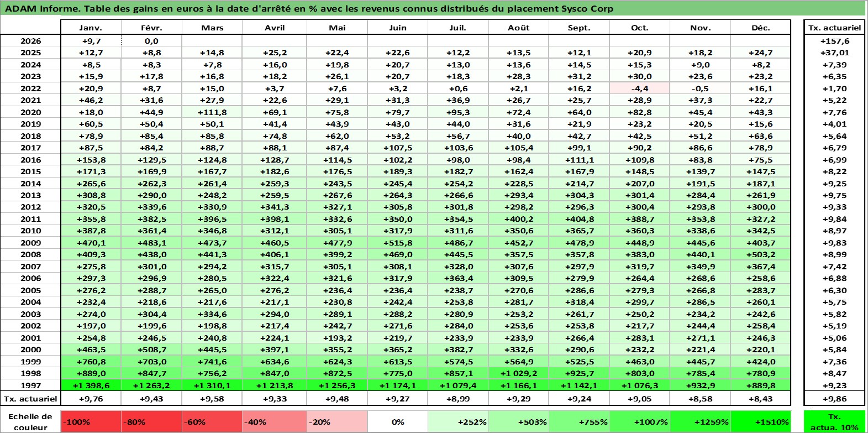Select the 'Janv.' column header
The height and width of the screenshot is (433, 868).
pos(91,28)
